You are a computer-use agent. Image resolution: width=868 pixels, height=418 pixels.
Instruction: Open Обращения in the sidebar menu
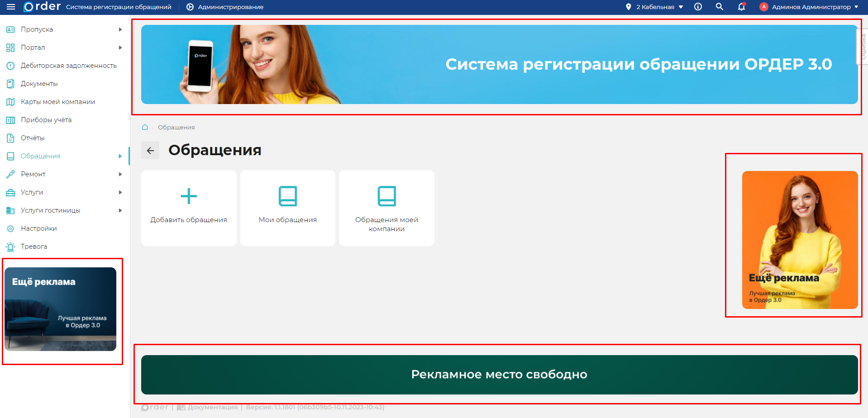(x=41, y=156)
